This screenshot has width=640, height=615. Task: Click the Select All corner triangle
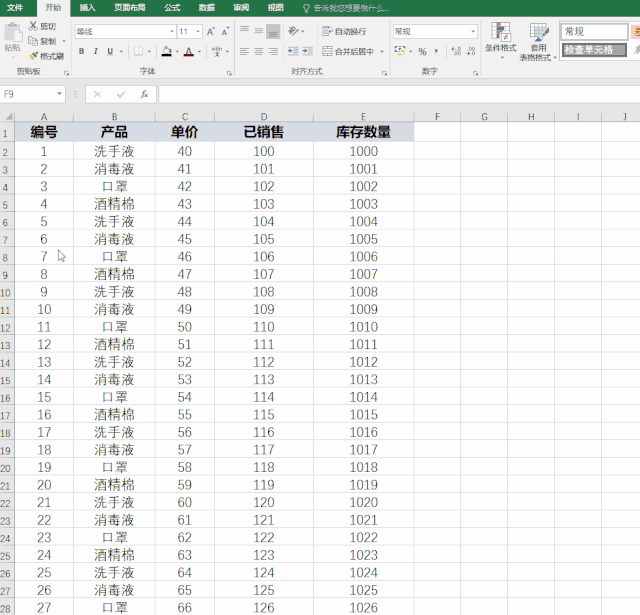point(8,117)
